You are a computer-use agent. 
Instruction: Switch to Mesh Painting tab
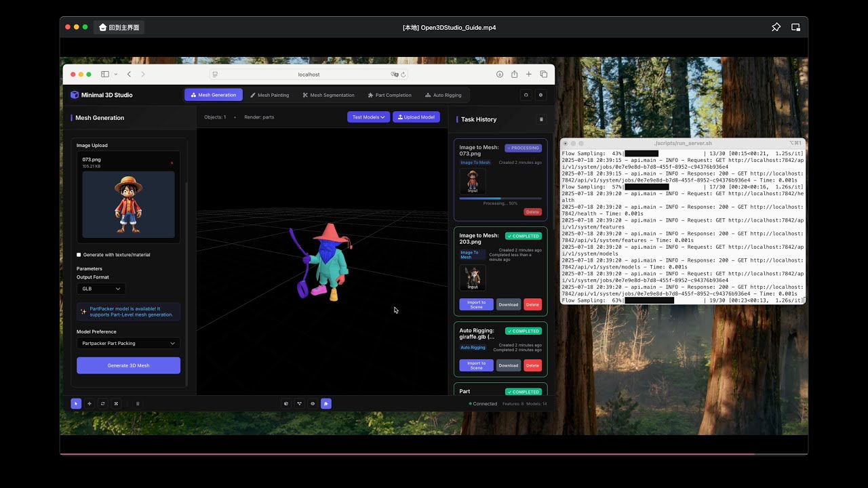pos(269,95)
